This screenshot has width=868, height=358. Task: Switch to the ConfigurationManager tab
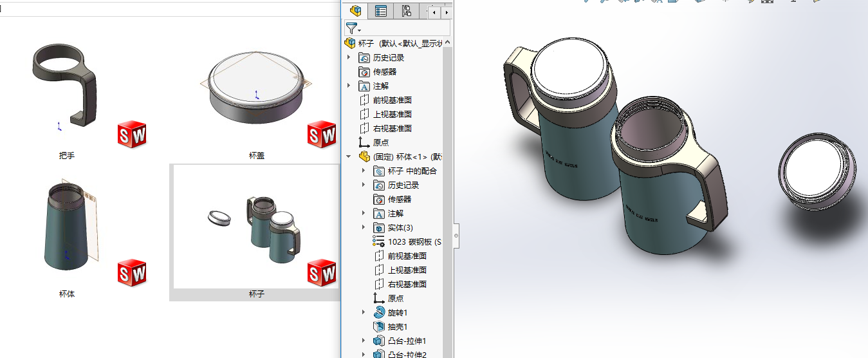click(406, 11)
